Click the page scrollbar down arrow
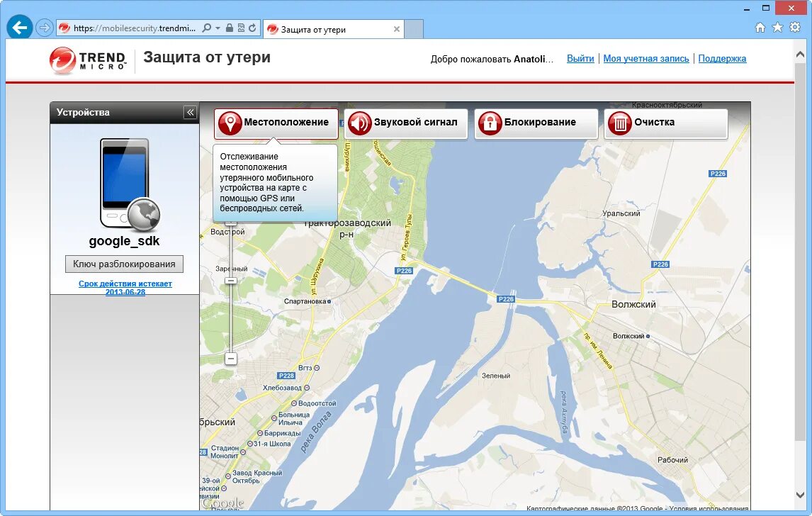 [x=800, y=495]
